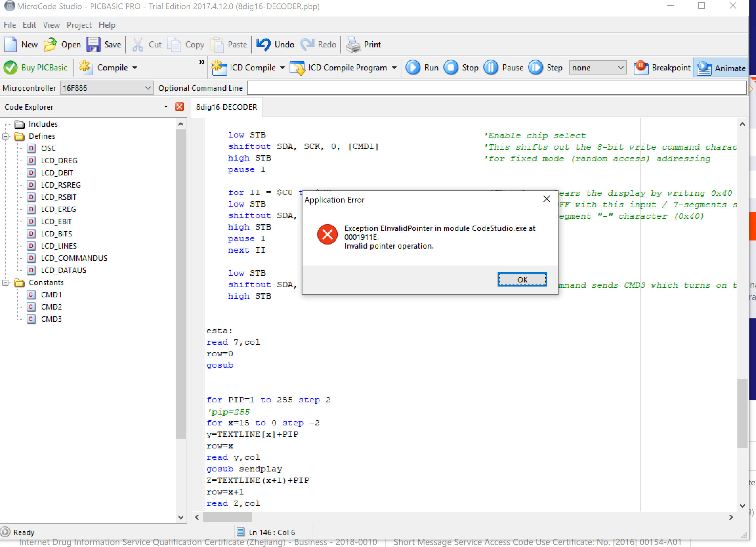Click OK to dismiss Application Error
The image size is (756, 547).
(x=521, y=279)
